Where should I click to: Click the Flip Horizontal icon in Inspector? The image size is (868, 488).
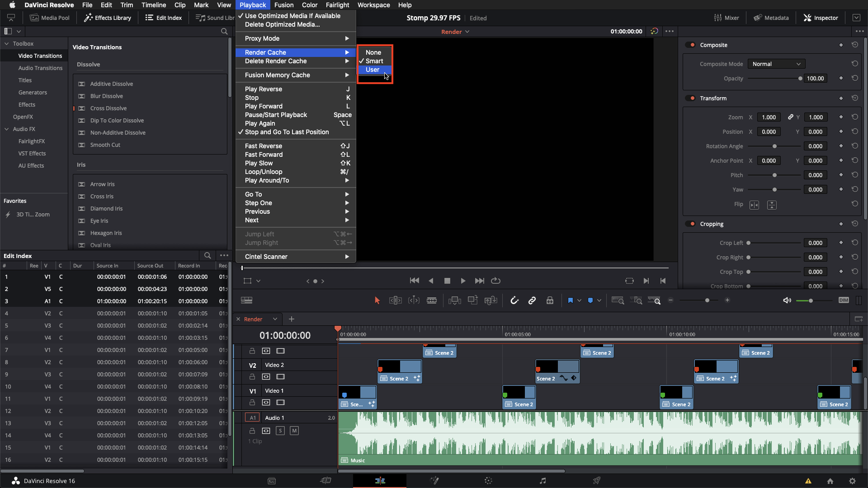[x=754, y=205]
